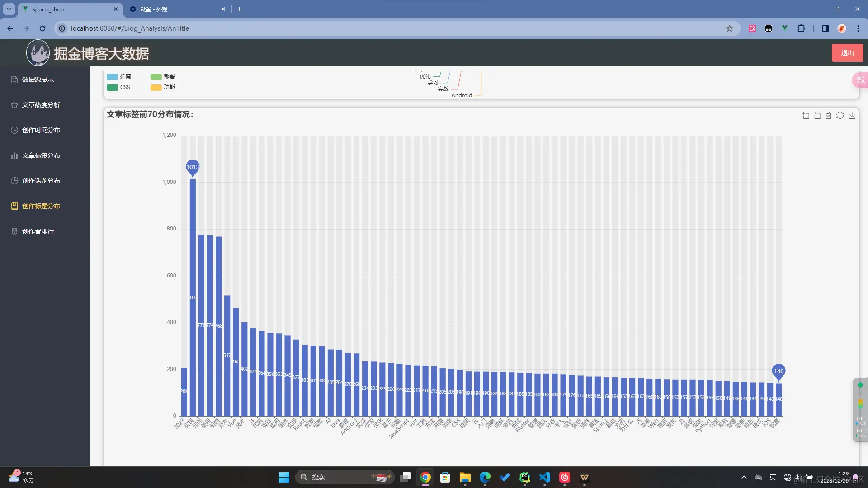This screenshot has height=488, width=868.
Task: Click the chart zoom area tool
Action: [806, 116]
